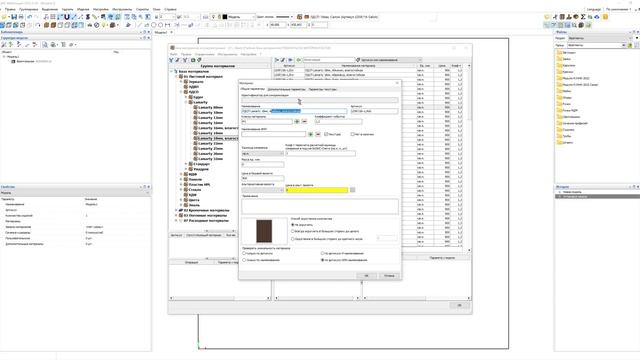Image resolution: width=640 pixels, height=360 pixels.
Task: Expand the Зеркало tree node
Action: [x=181, y=82]
